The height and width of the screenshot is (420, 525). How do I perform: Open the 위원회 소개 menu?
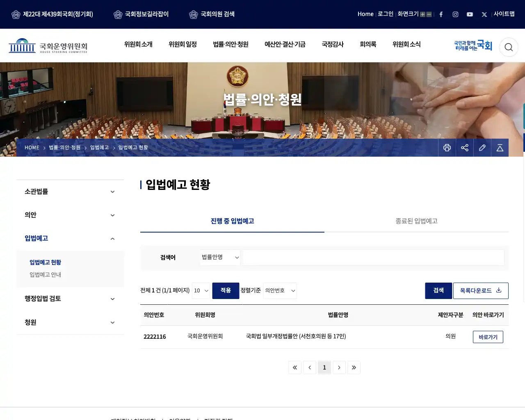coord(138,44)
